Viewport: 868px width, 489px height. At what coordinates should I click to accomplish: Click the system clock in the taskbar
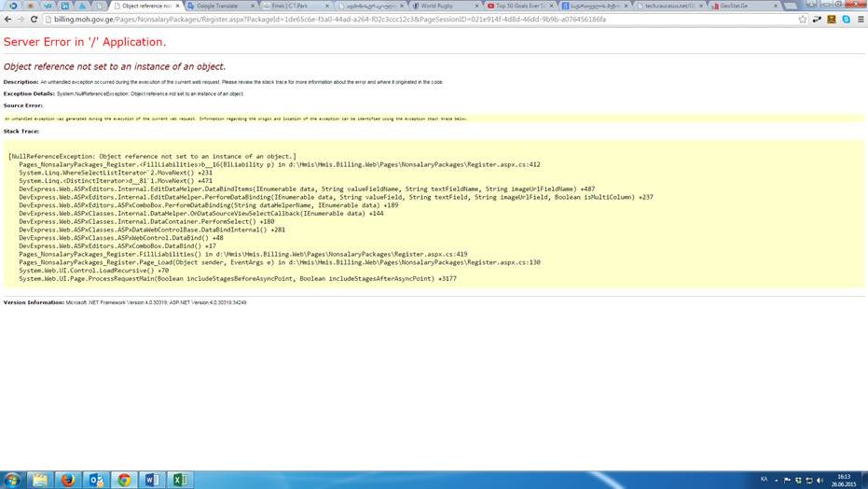point(844,480)
